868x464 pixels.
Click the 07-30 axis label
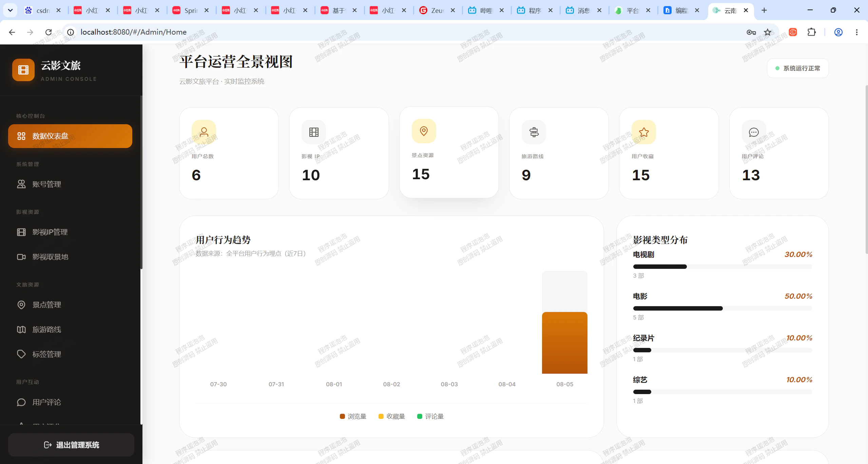218,384
